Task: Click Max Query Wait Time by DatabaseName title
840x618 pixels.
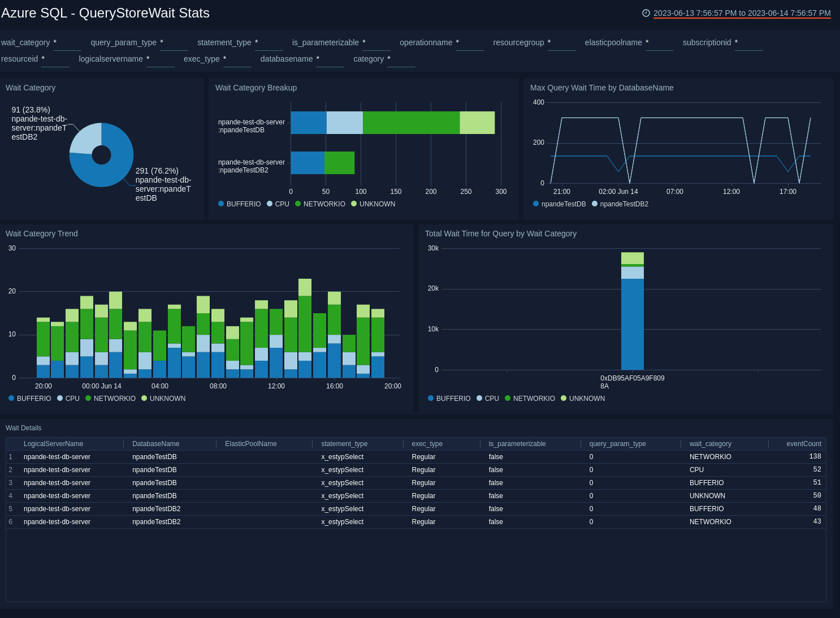Action: (x=602, y=88)
